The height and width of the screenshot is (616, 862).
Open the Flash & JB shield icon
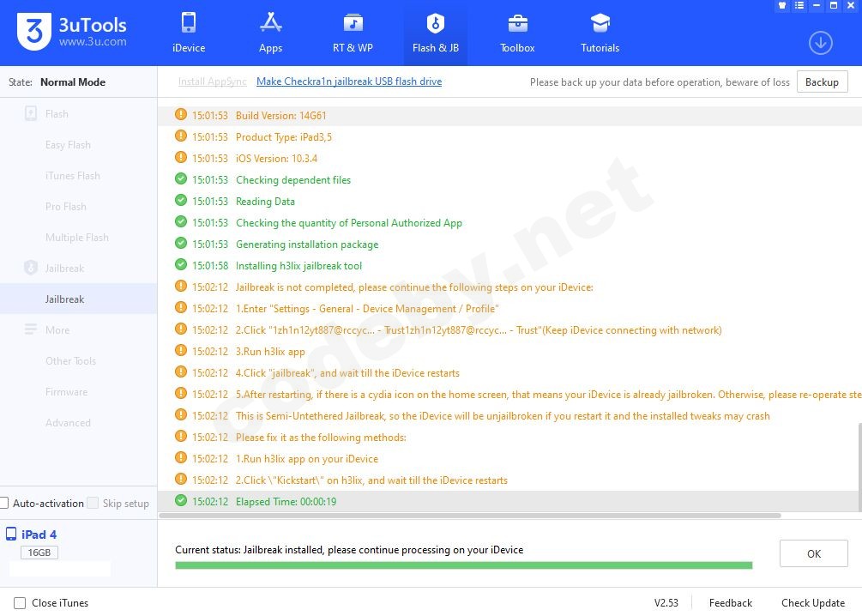point(436,23)
